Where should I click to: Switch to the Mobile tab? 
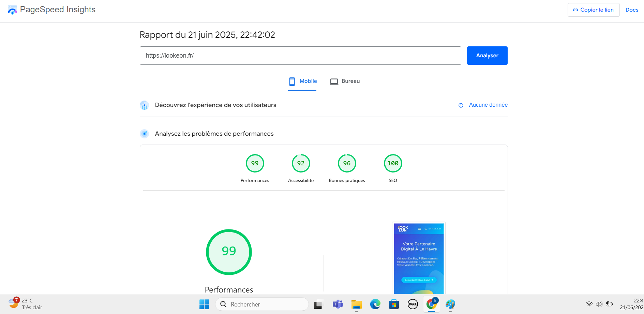coord(302,81)
